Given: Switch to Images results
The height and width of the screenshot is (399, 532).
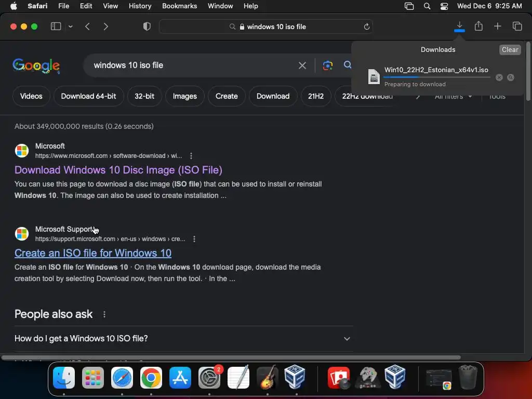Looking at the screenshot, I should coord(185,96).
